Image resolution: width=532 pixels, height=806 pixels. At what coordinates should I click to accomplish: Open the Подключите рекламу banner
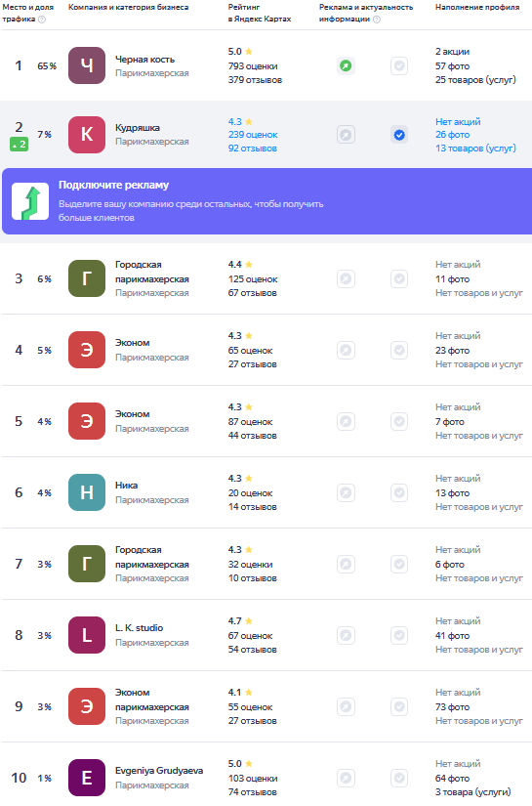(x=267, y=201)
